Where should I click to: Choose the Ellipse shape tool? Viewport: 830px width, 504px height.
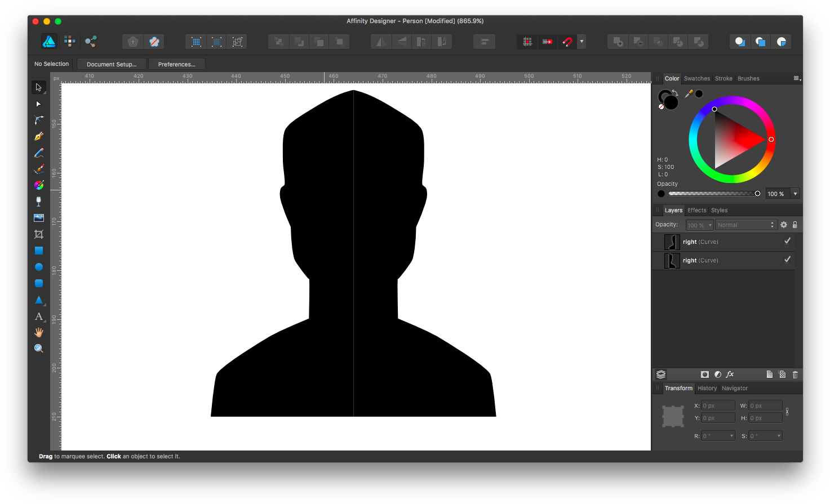click(38, 267)
